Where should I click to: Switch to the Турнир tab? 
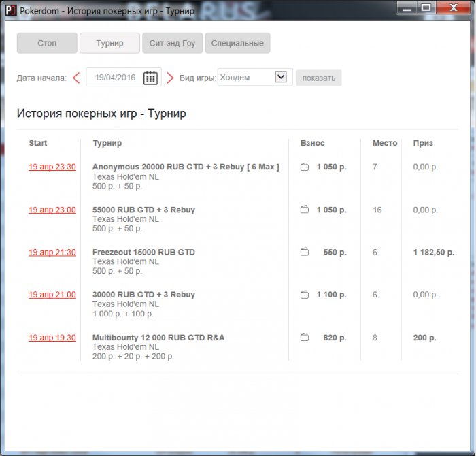[110, 43]
